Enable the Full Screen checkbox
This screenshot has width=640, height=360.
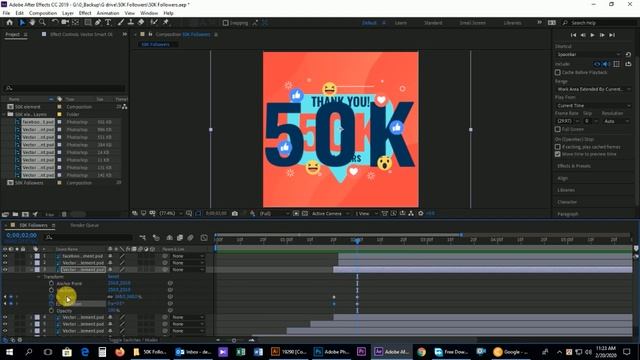pyautogui.click(x=558, y=129)
